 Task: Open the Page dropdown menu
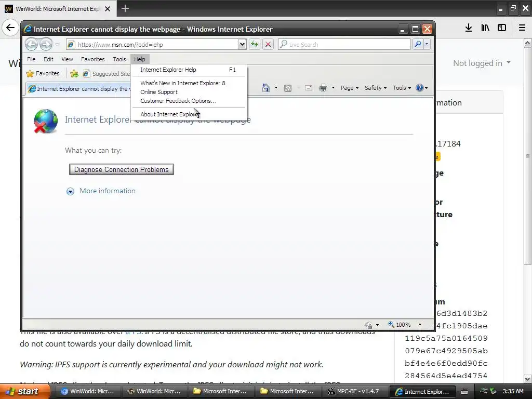[x=350, y=88]
